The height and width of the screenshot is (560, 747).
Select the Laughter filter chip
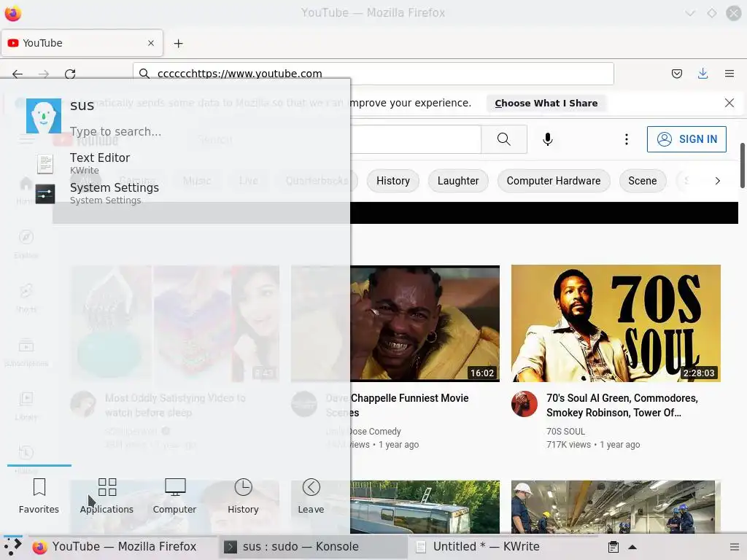point(458,181)
